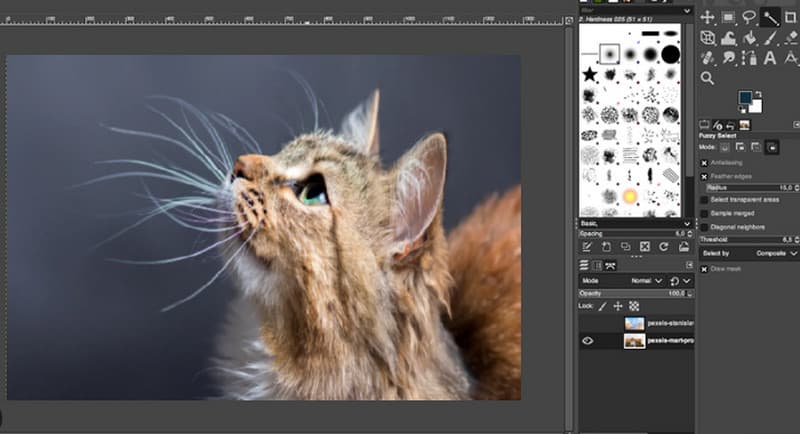Enable the Sample merged checkbox

pos(704,214)
